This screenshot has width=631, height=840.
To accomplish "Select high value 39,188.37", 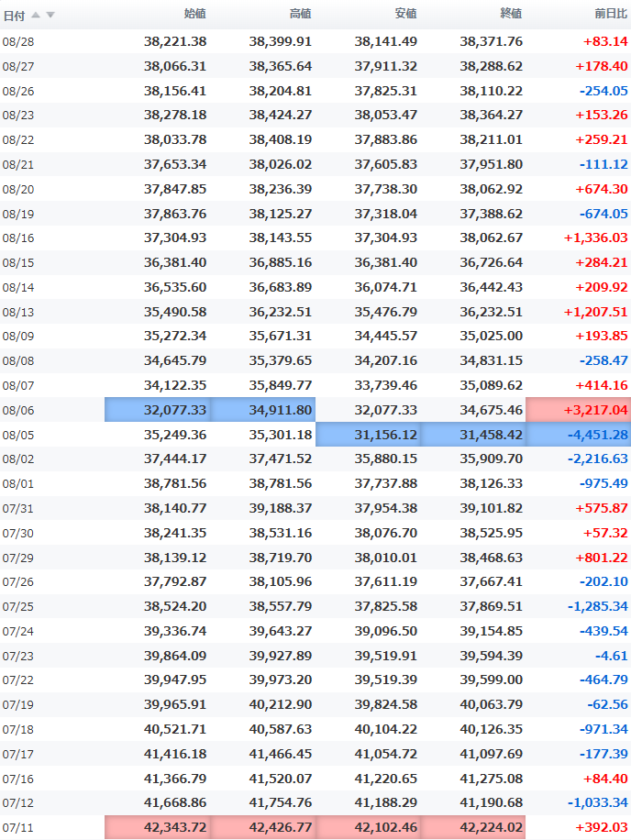I will (280, 507).
